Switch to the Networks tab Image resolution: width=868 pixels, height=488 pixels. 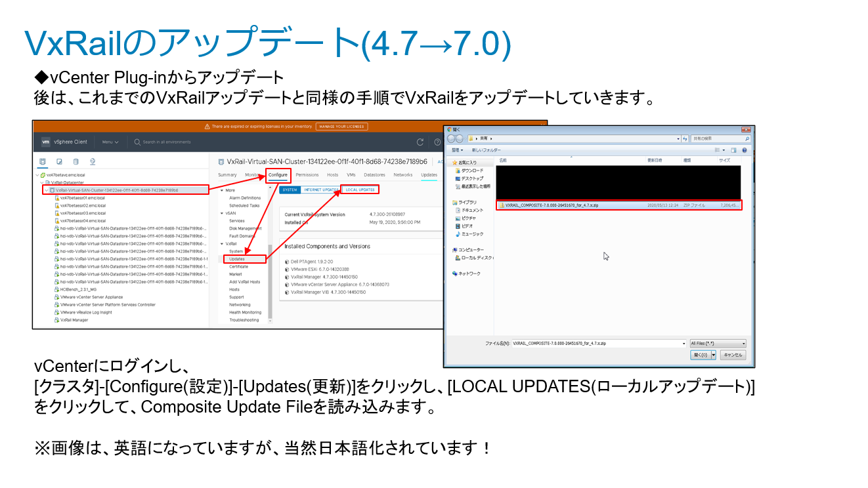[403, 175]
